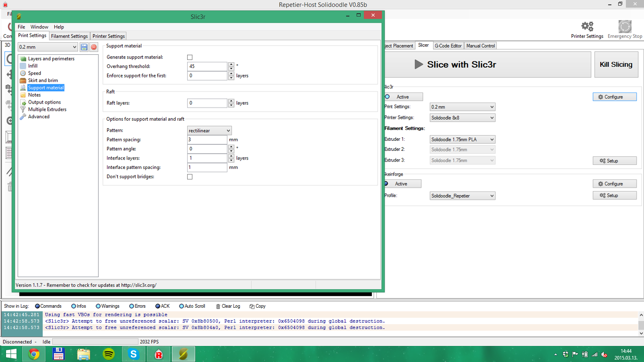Switch to Filament Settings tab

pyautogui.click(x=69, y=36)
